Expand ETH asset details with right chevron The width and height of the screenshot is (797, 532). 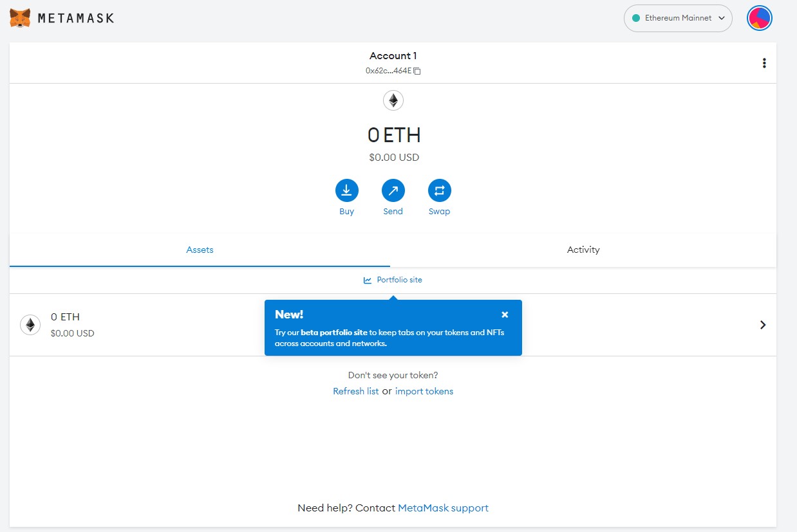pyautogui.click(x=763, y=325)
